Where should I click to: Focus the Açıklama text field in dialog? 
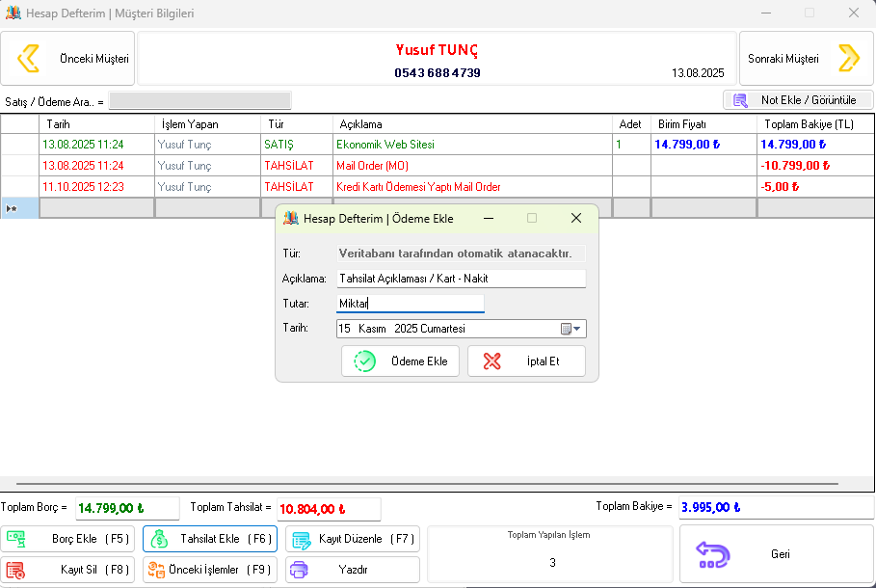461,279
